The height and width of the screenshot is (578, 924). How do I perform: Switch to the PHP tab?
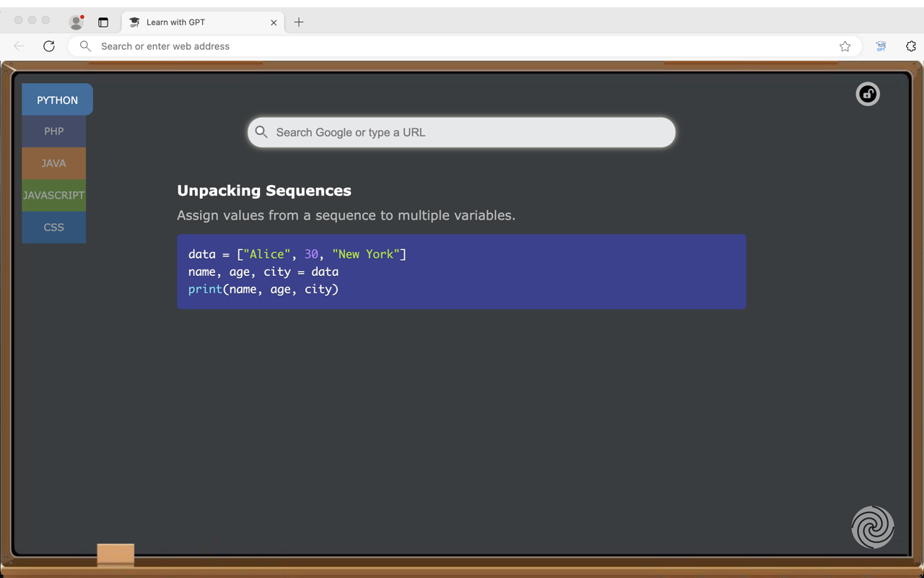click(x=53, y=131)
